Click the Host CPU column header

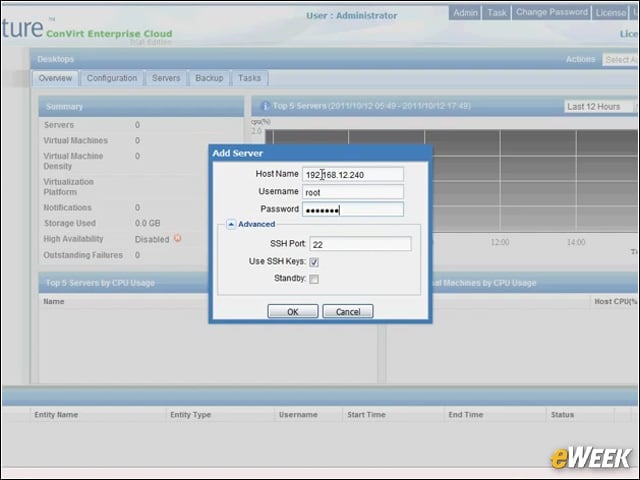pos(616,301)
